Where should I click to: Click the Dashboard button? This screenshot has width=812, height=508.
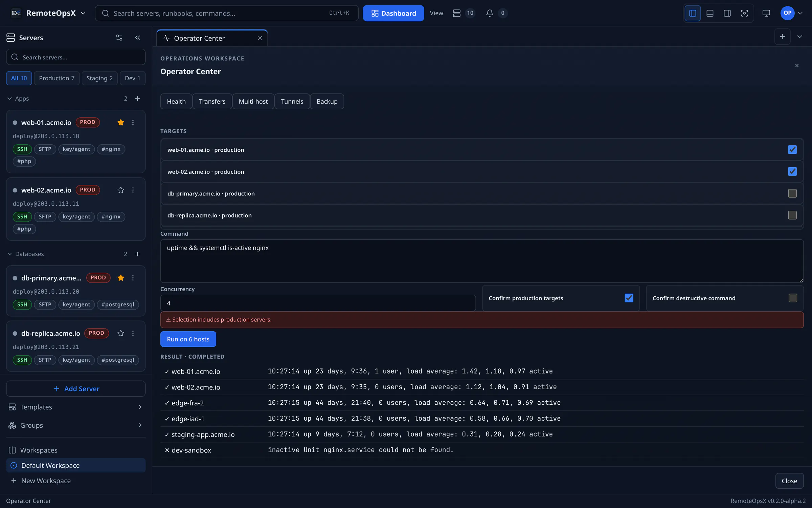(393, 13)
